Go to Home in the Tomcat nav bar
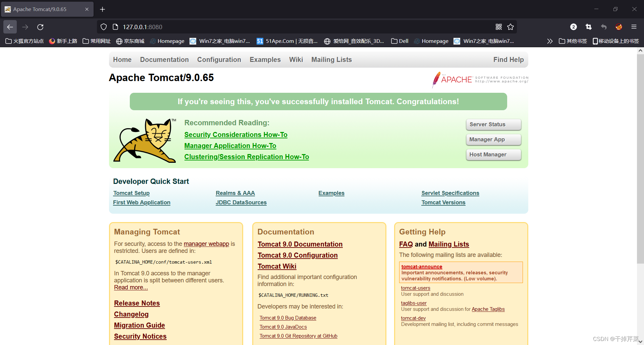The width and height of the screenshot is (644, 345). pyautogui.click(x=122, y=60)
